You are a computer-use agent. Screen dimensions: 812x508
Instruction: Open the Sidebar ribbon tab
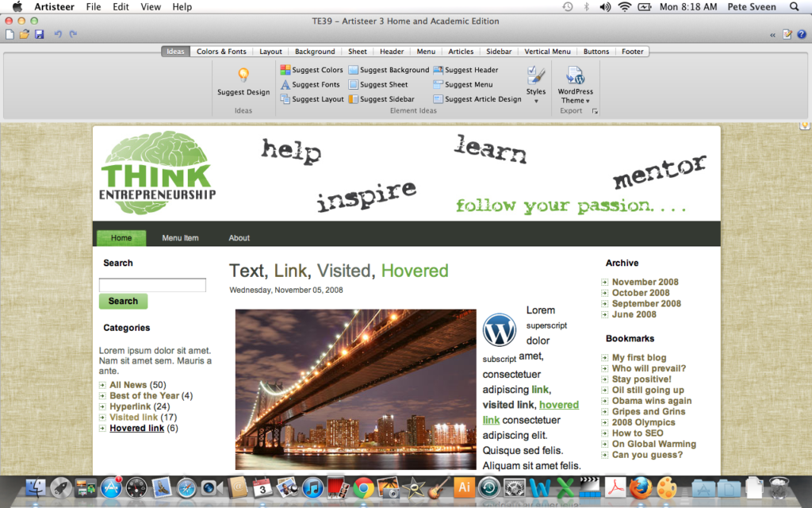tap(499, 52)
